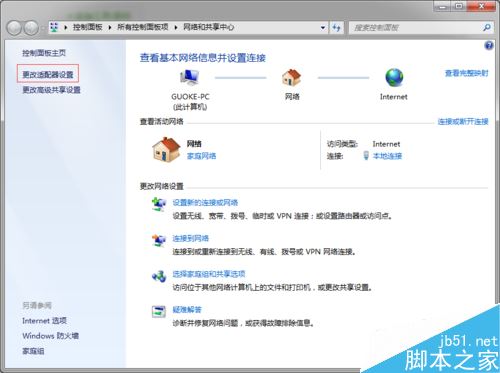The image size is (500, 373).
Task: Click 选择家庭组和共享选项 link
Action: pyautogui.click(x=209, y=274)
